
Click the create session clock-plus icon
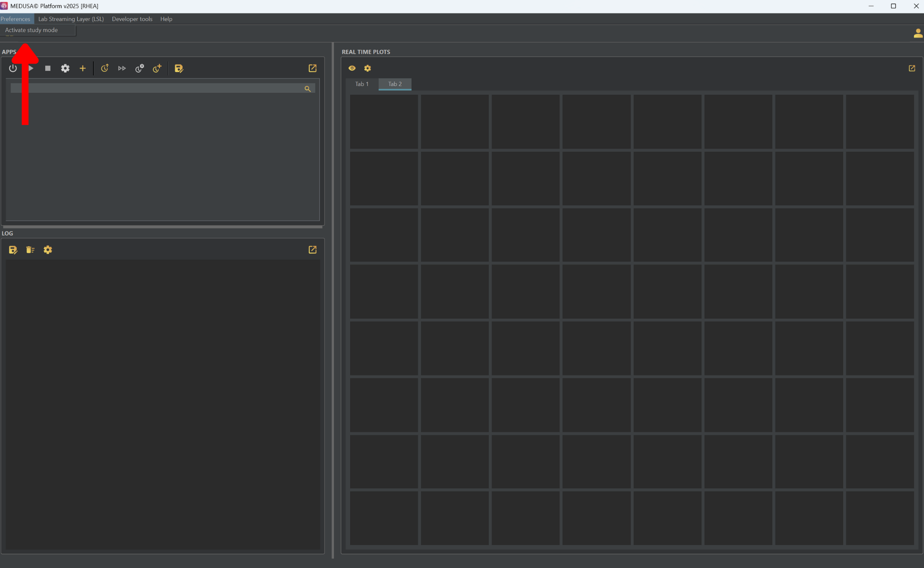coord(157,68)
